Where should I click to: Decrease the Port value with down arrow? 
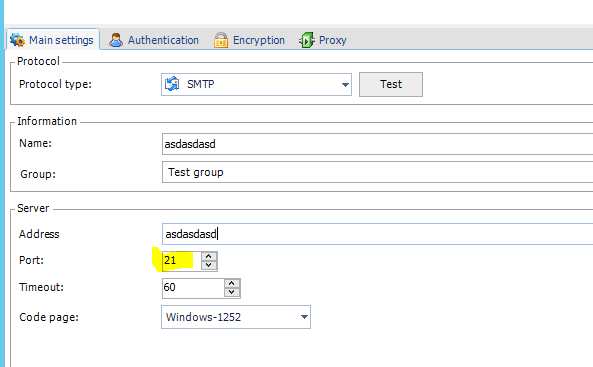click(x=209, y=265)
